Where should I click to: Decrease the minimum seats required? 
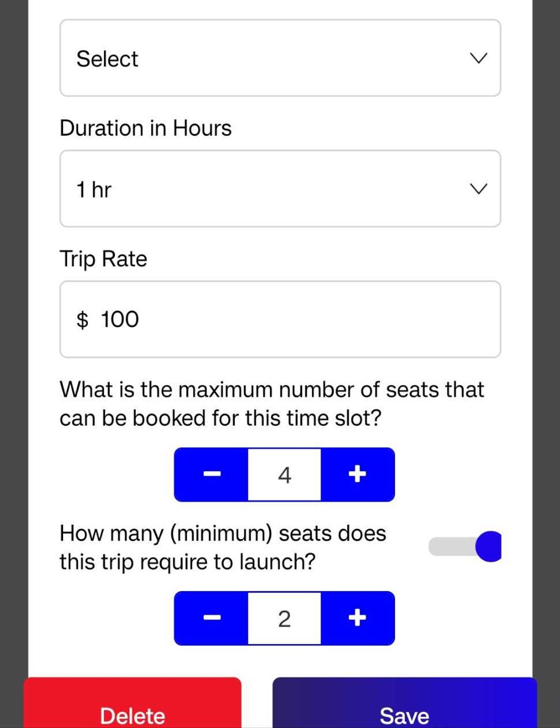pyautogui.click(x=212, y=618)
